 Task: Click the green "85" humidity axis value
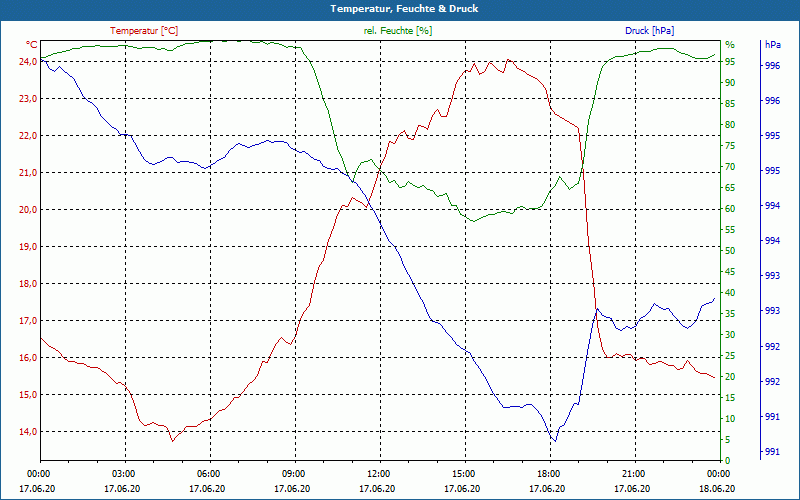click(730, 104)
